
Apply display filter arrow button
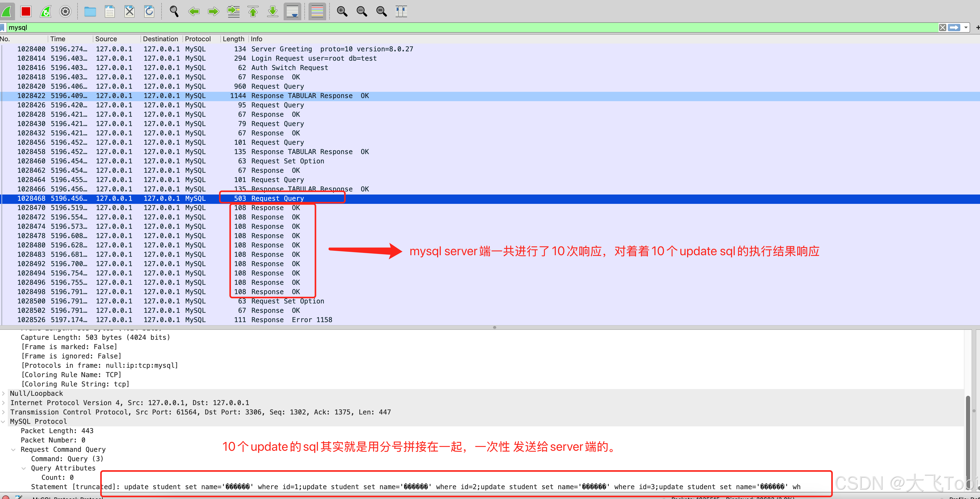point(954,27)
